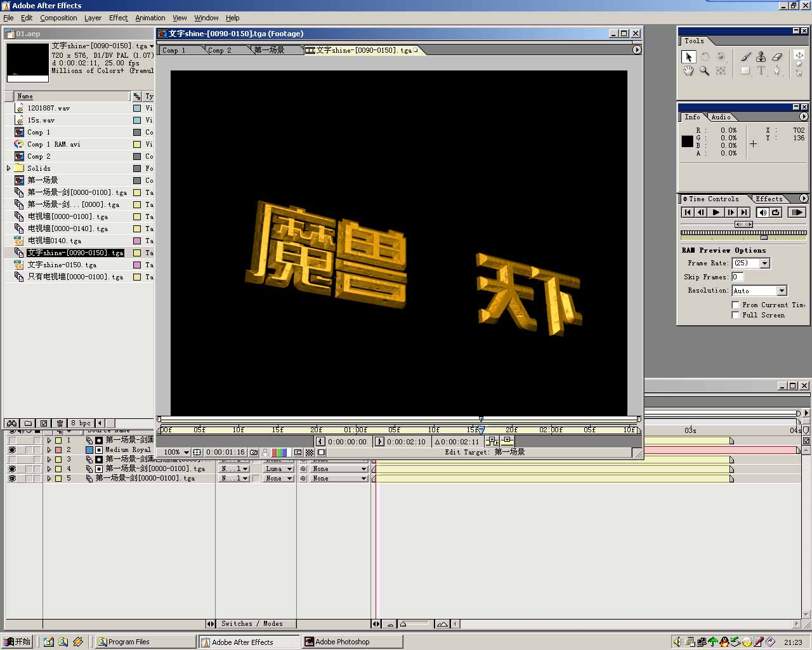Toggle the transparency grid checker icon
This screenshot has height=650, width=812.
pyautogui.click(x=310, y=453)
